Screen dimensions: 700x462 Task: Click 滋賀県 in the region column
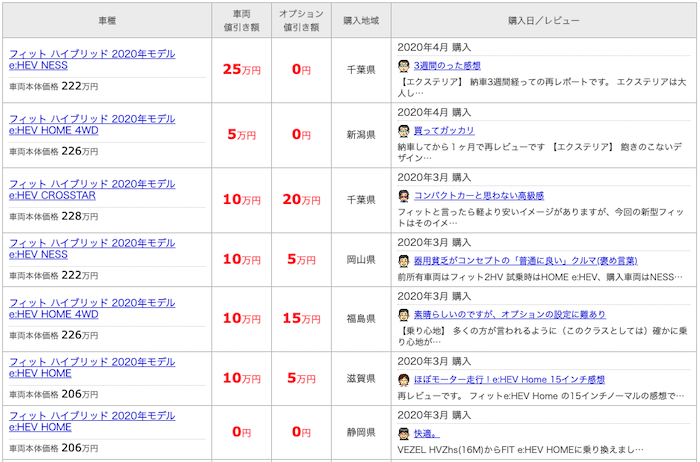(x=361, y=379)
